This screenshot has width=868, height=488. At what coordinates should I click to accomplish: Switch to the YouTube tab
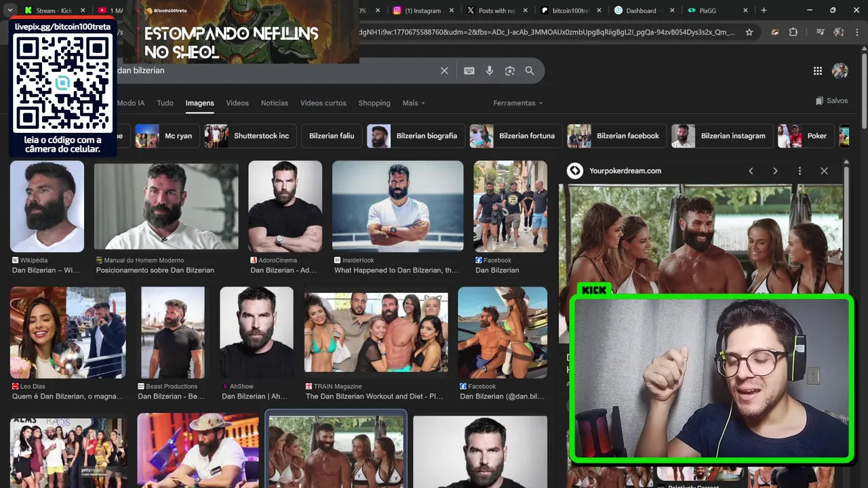pyautogui.click(x=111, y=10)
